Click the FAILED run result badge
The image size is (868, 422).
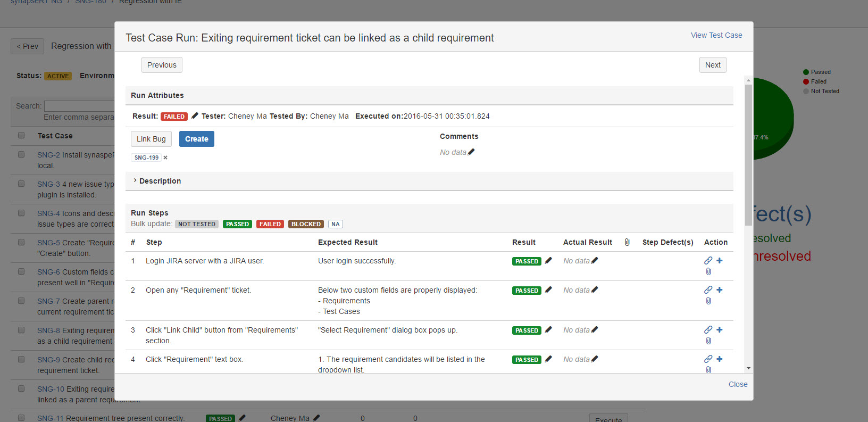pyautogui.click(x=174, y=117)
